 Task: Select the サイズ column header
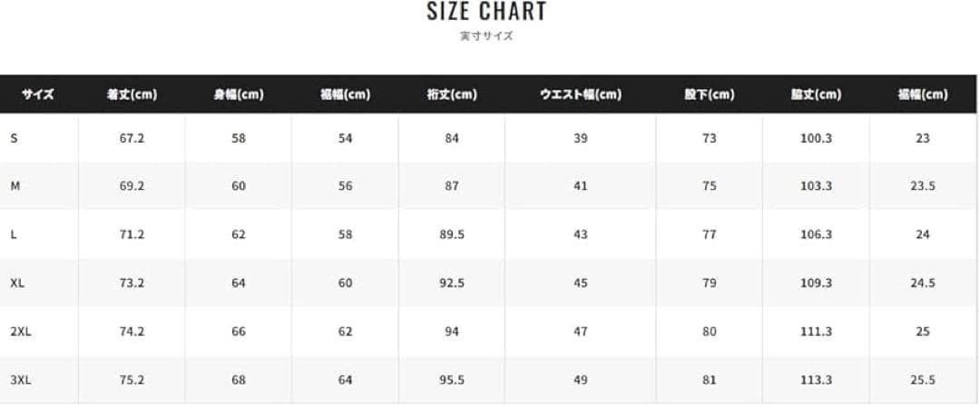38,94
